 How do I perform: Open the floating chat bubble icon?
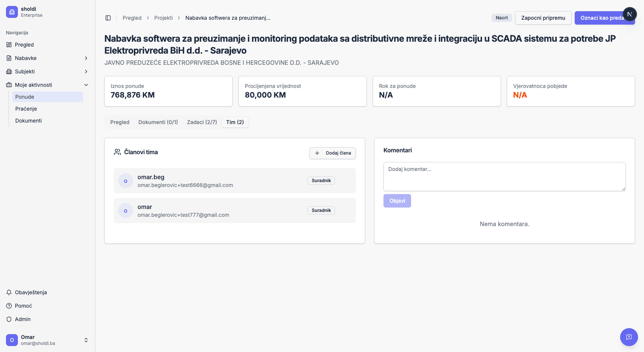[629, 337]
